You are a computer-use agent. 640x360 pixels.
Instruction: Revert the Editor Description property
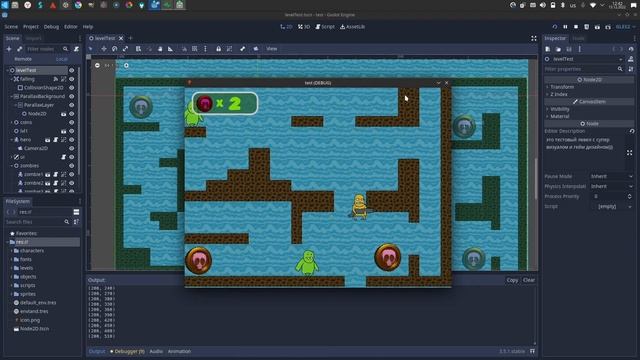[x=632, y=131]
